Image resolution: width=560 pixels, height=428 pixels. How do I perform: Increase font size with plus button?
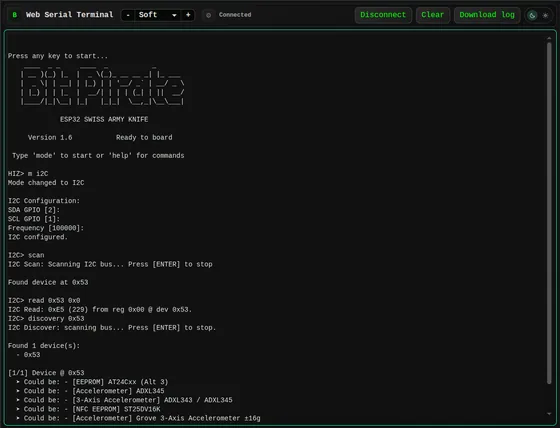click(x=188, y=15)
